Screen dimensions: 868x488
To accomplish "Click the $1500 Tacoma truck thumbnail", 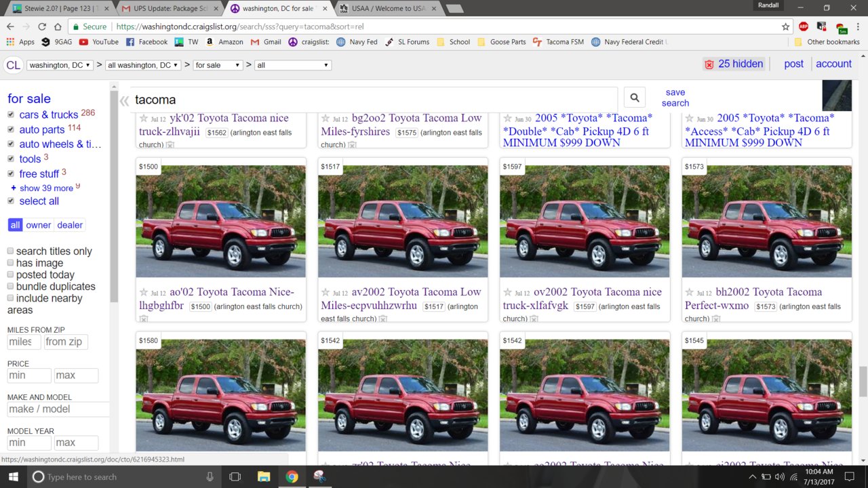I will 220,222.
